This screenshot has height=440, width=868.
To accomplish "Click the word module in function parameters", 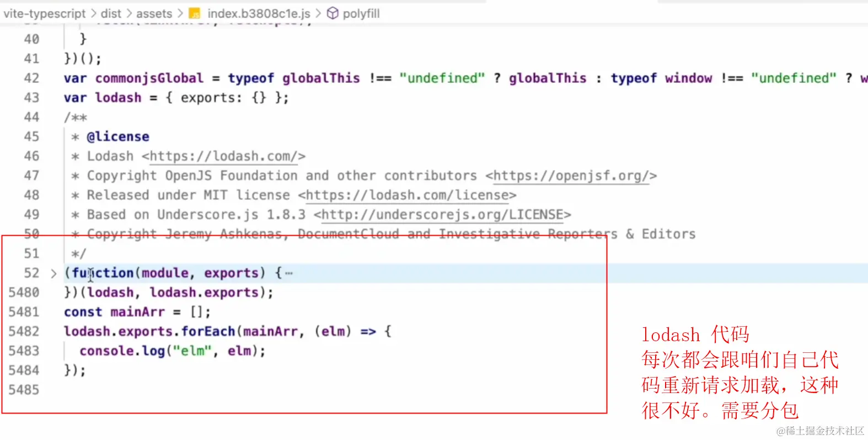I will pyautogui.click(x=165, y=273).
